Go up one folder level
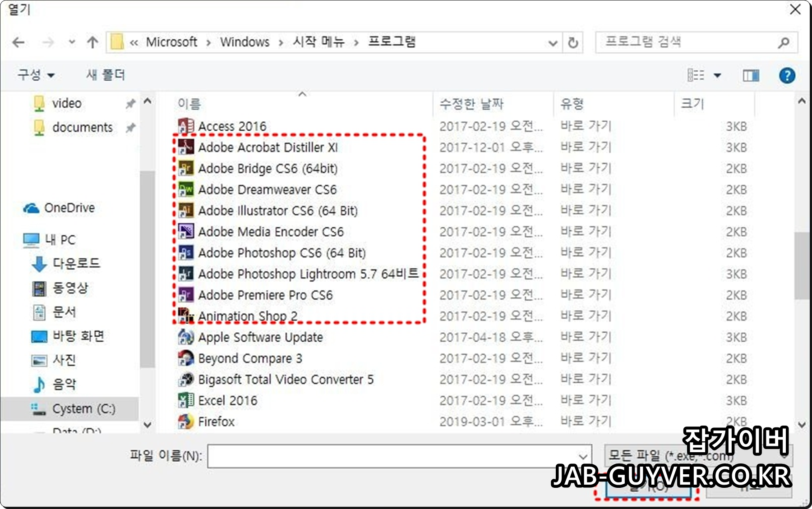This screenshot has width=812, height=509. tap(92, 43)
